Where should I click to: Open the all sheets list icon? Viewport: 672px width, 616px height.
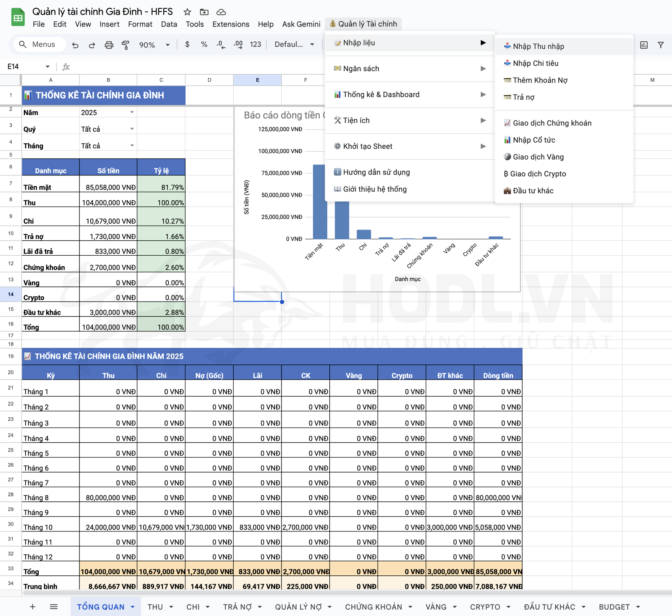click(54, 607)
